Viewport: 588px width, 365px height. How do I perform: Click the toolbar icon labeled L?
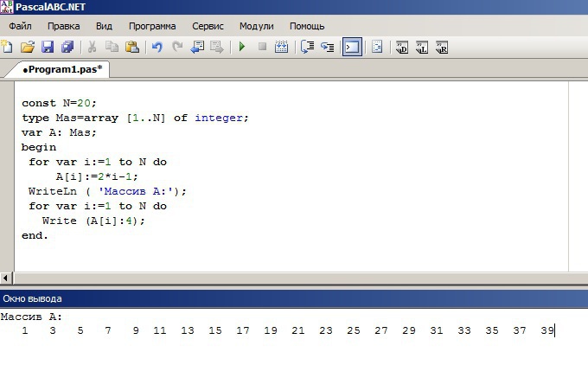click(x=422, y=48)
